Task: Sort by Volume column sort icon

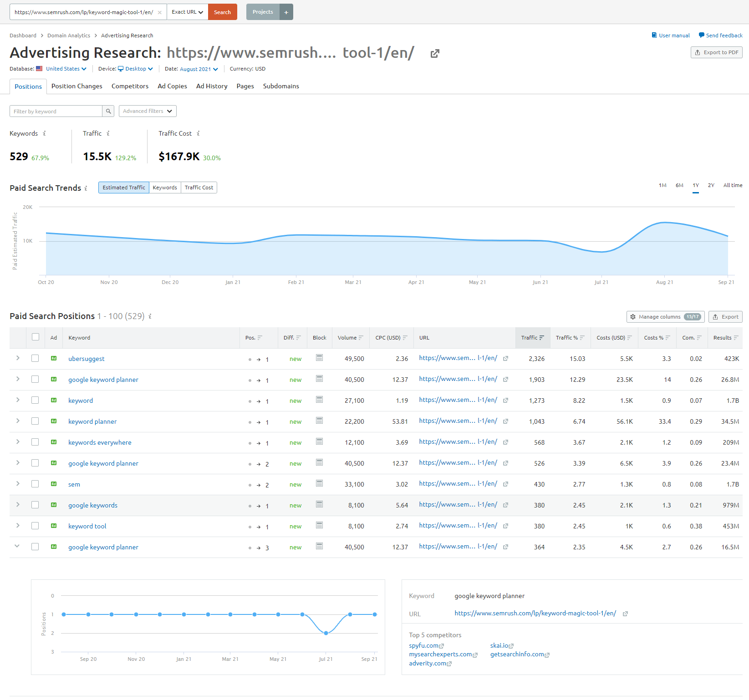Action: tap(361, 338)
